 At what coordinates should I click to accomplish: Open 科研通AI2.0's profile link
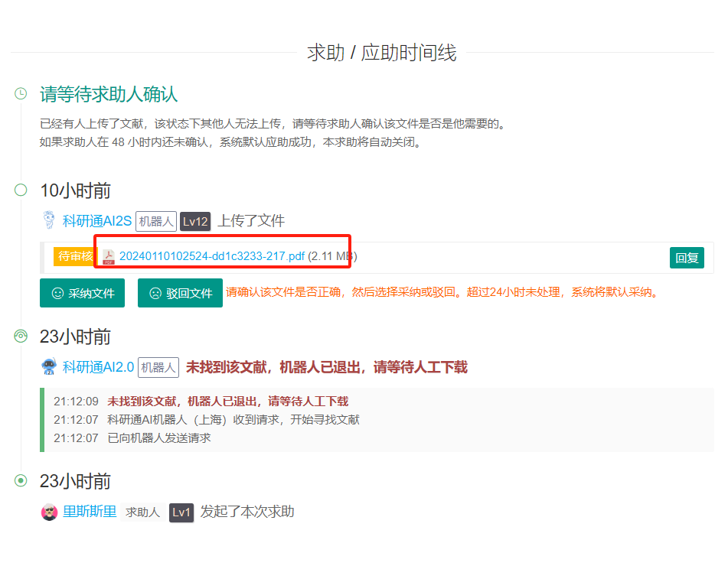click(97, 366)
